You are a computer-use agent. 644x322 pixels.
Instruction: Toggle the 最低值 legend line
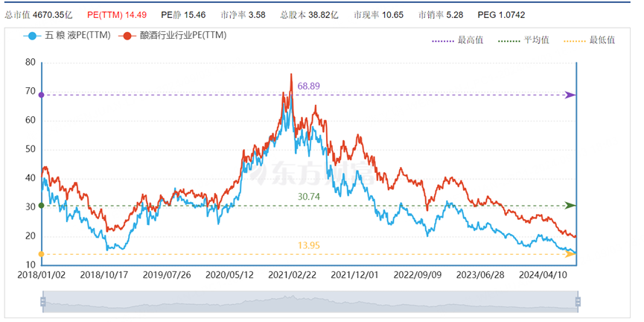589,40
